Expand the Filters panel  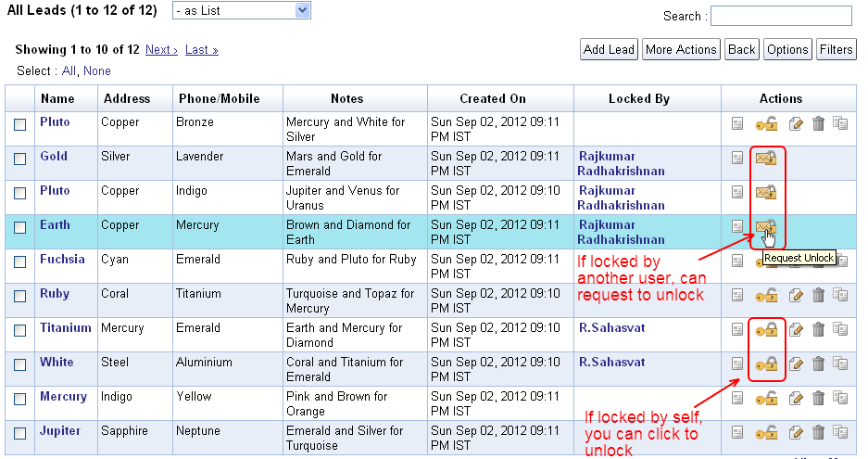[x=836, y=50]
